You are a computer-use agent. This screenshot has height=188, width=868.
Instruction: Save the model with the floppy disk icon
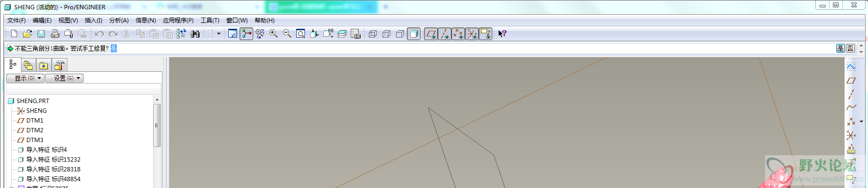click(41, 34)
